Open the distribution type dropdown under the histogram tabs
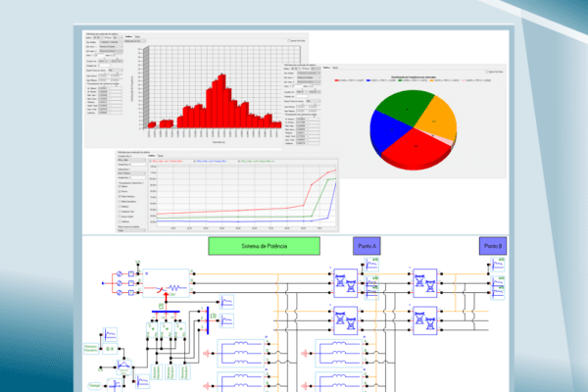This screenshot has width=588, height=392. [135, 41]
